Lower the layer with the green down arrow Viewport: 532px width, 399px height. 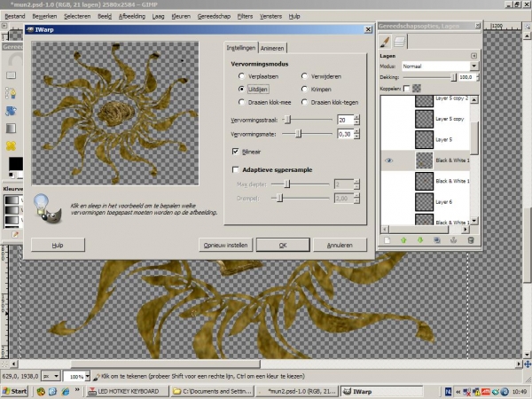(420, 240)
